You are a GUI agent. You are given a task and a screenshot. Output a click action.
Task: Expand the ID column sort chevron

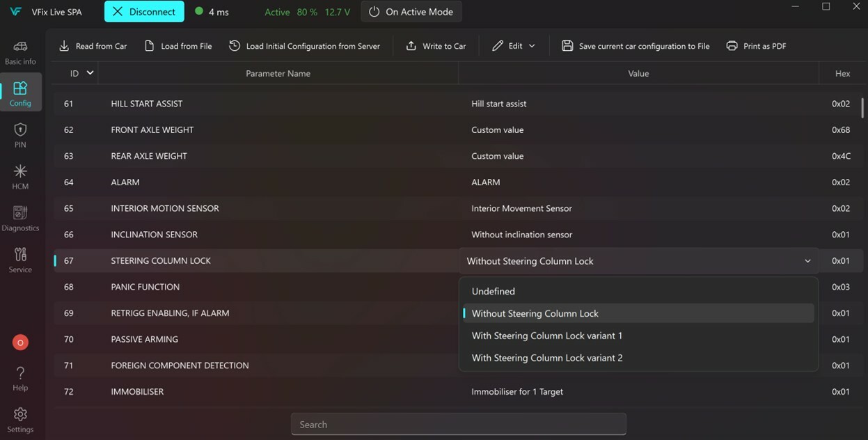tap(90, 73)
